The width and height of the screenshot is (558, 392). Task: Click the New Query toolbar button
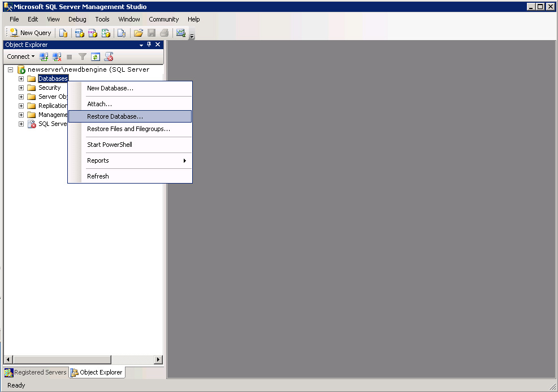(31, 33)
